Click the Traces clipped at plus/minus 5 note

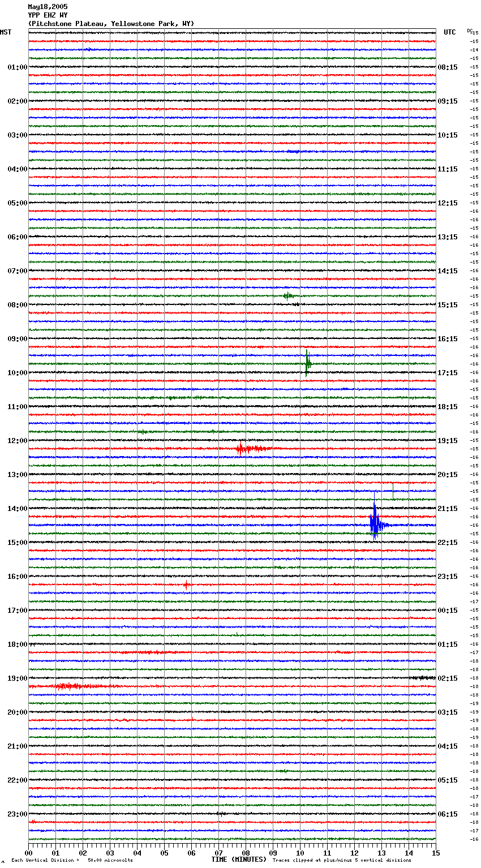[x=342, y=860]
